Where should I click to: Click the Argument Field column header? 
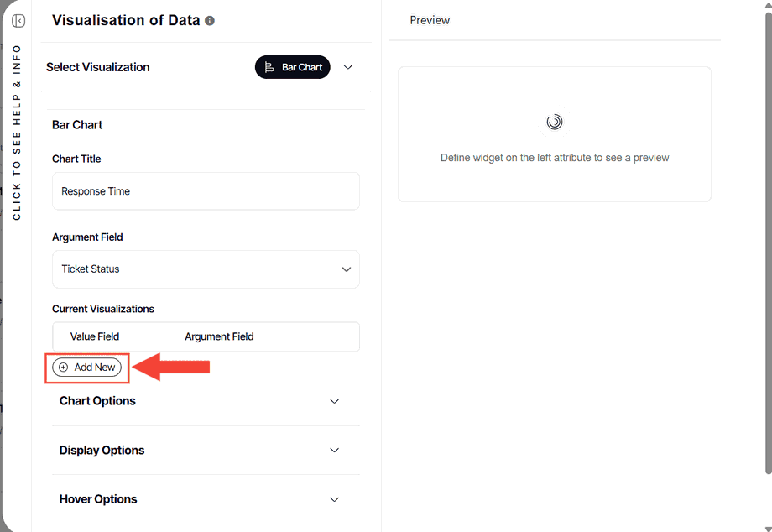click(219, 336)
